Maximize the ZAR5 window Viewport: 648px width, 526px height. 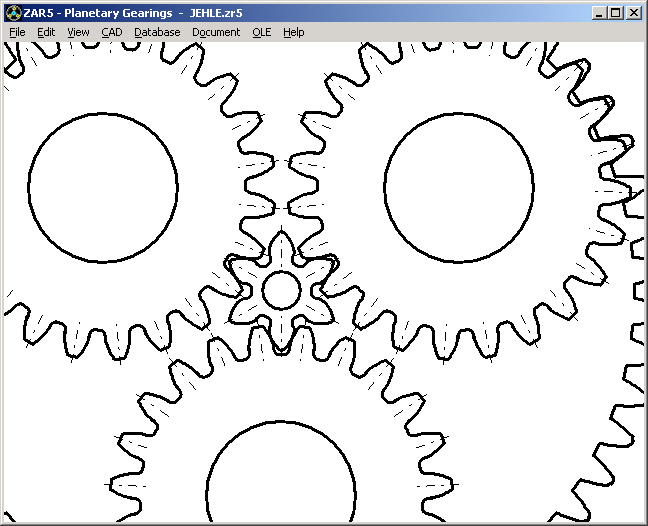pyautogui.click(x=615, y=13)
